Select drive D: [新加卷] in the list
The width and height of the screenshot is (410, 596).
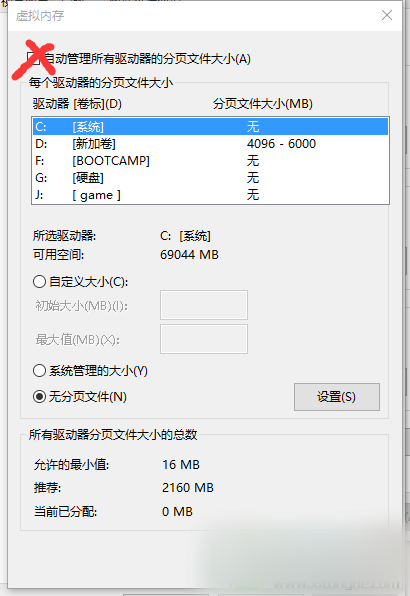click(211, 144)
